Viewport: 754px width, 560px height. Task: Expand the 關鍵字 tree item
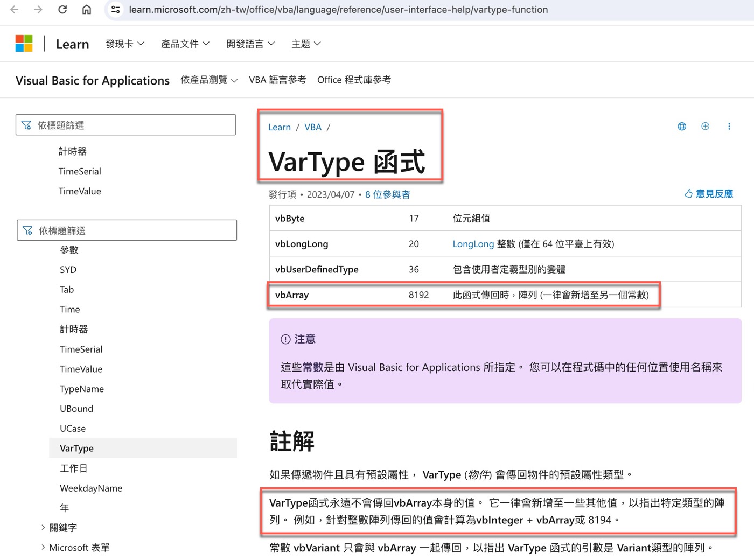[43, 527]
